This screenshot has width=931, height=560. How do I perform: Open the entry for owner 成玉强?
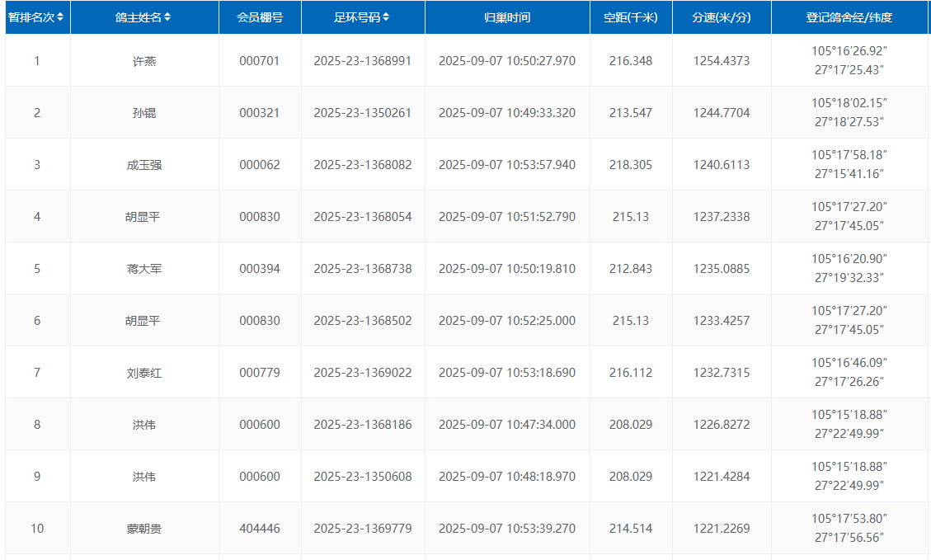[x=144, y=165]
